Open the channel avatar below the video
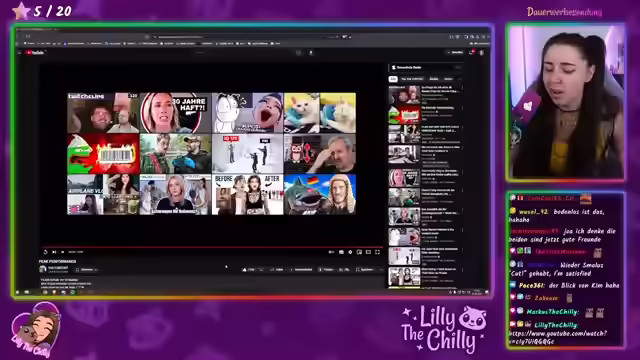The height and width of the screenshot is (360, 640). tap(42, 269)
